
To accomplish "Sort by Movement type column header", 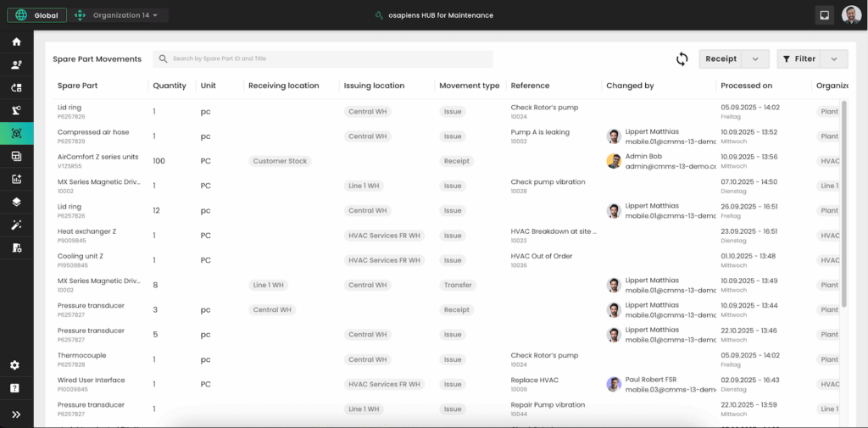I will pyautogui.click(x=470, y=86).
